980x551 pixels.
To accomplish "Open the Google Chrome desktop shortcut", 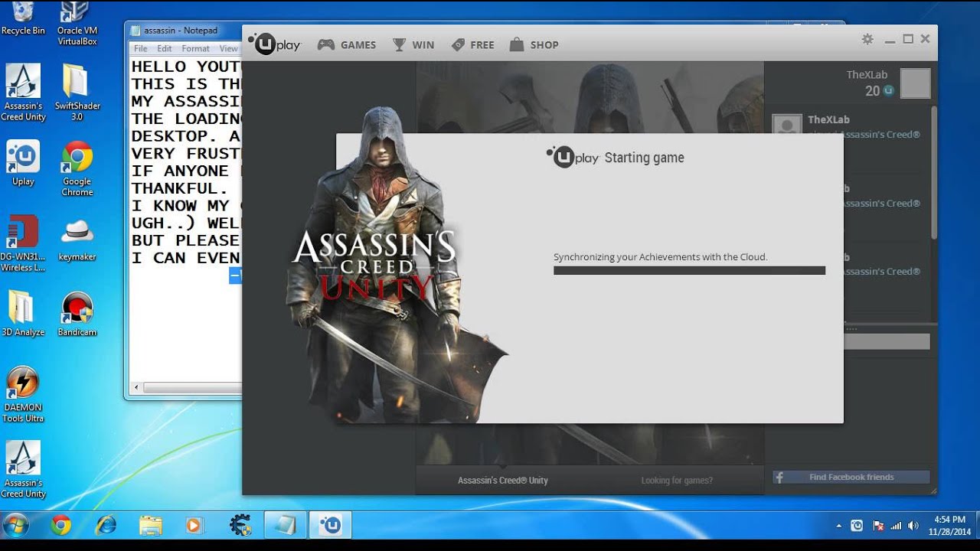I will click(x=77, y=168).
